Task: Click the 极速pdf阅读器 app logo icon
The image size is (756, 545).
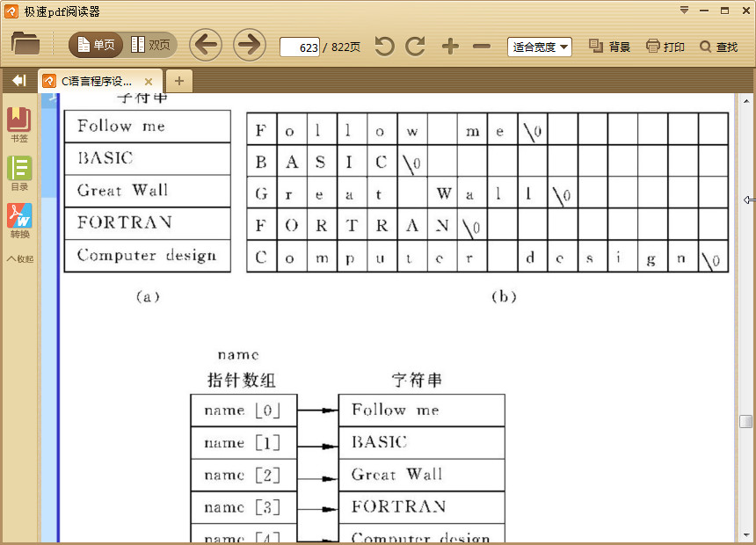Action: (x=11, y=11)
